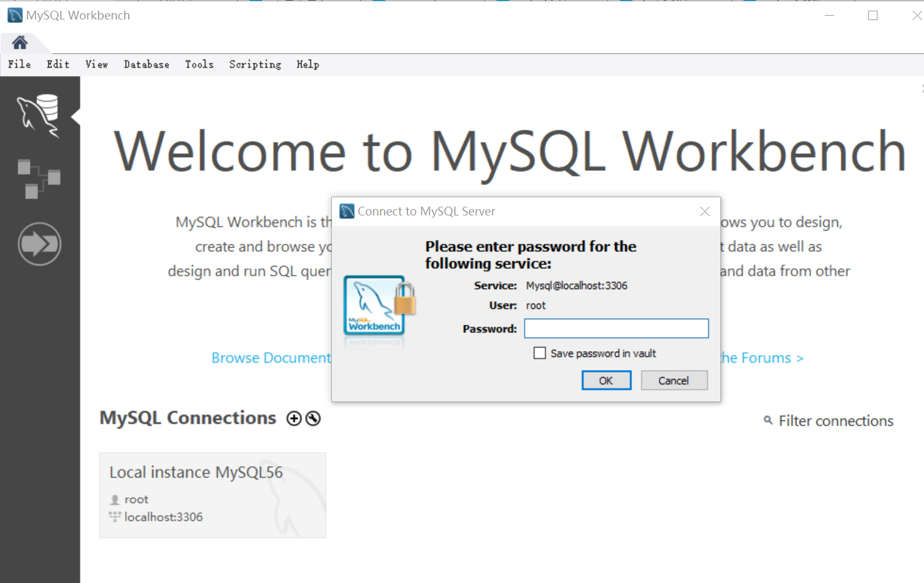Click the Connect to MySQL Server dialog icon

click(347, 211)
